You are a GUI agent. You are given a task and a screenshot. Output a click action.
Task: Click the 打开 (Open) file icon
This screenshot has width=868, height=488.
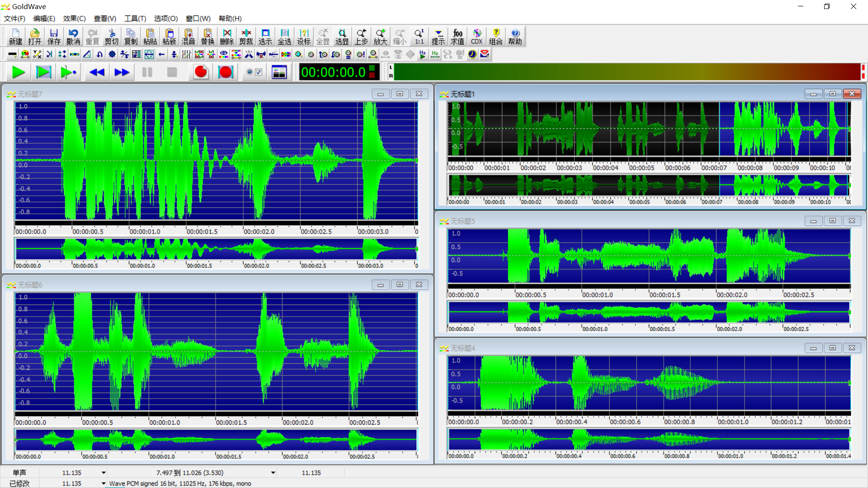[35, 37]
